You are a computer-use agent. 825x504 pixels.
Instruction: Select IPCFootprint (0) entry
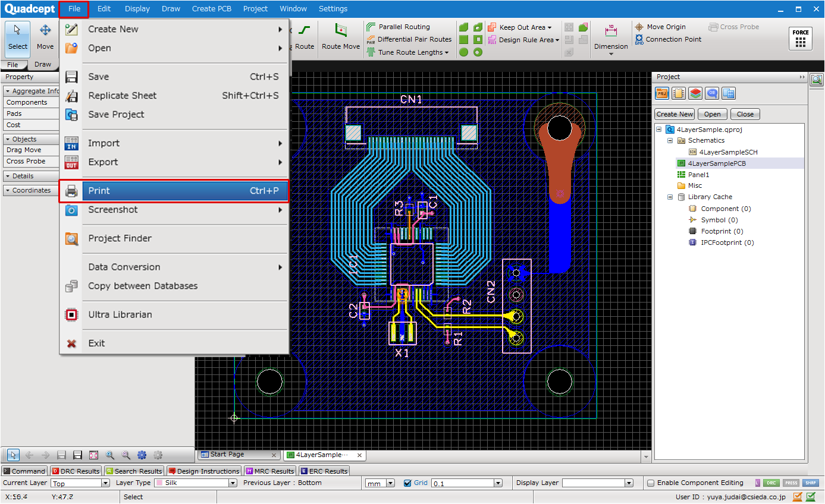pyautogui.click(x=727, y=242)
